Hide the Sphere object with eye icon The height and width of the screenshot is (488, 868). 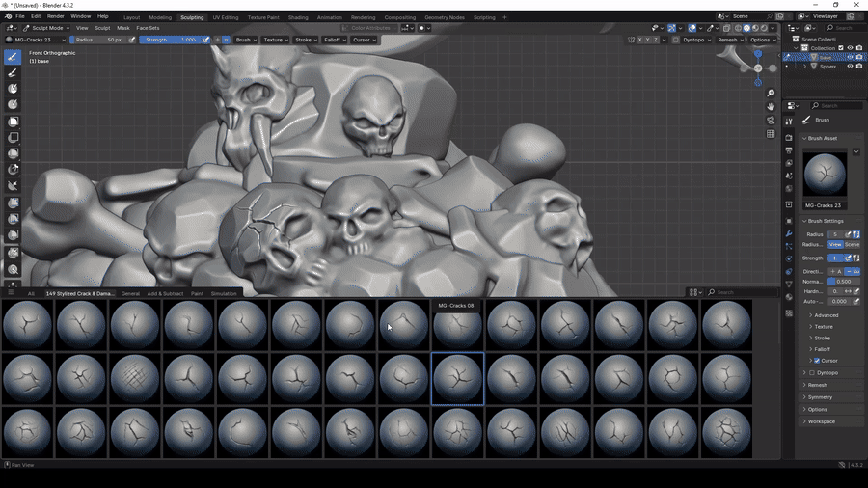pos(851,67)
